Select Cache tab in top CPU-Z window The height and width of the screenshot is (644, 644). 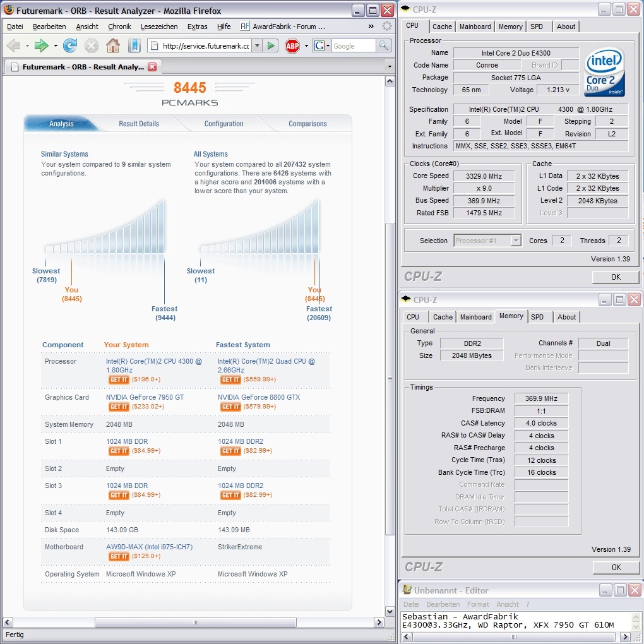442,27
